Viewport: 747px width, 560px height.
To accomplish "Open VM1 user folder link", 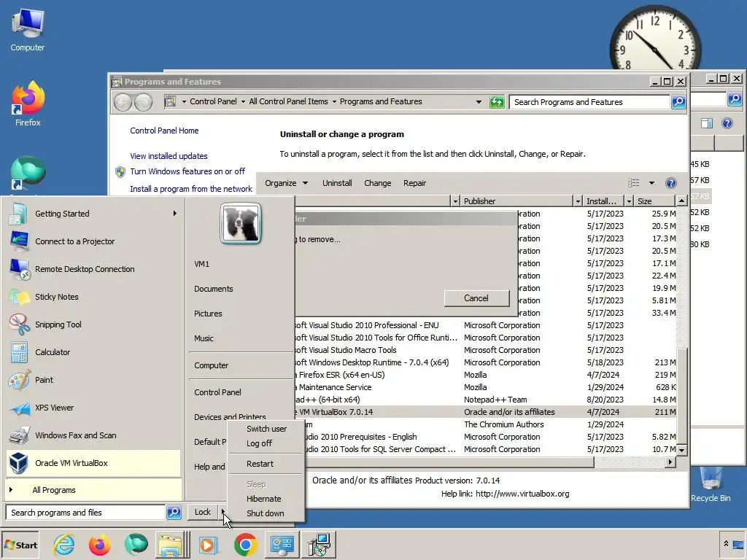I will click(x=201, y=264).
